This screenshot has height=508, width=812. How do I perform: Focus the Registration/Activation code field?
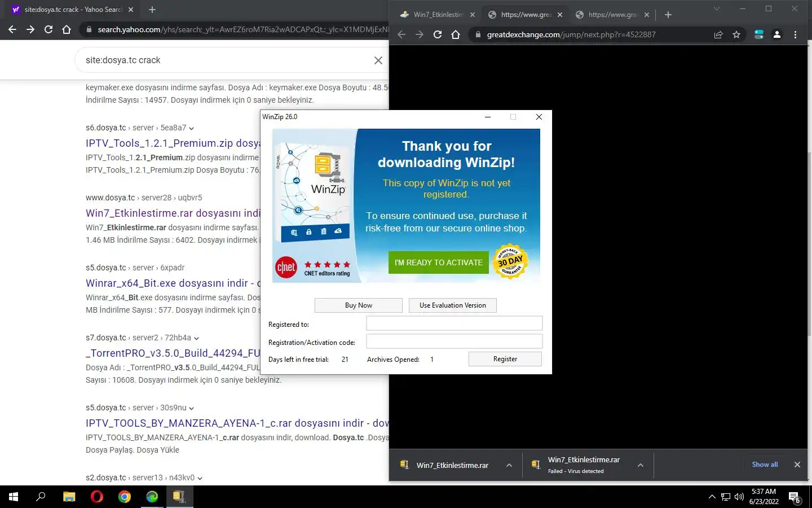pyautogui.click(x=454, y=341)
